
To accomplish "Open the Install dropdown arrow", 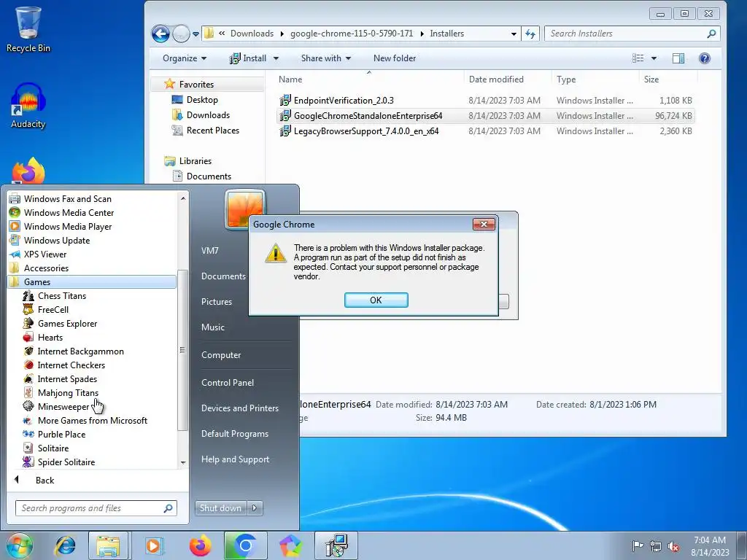I will [x=276, y=58].
